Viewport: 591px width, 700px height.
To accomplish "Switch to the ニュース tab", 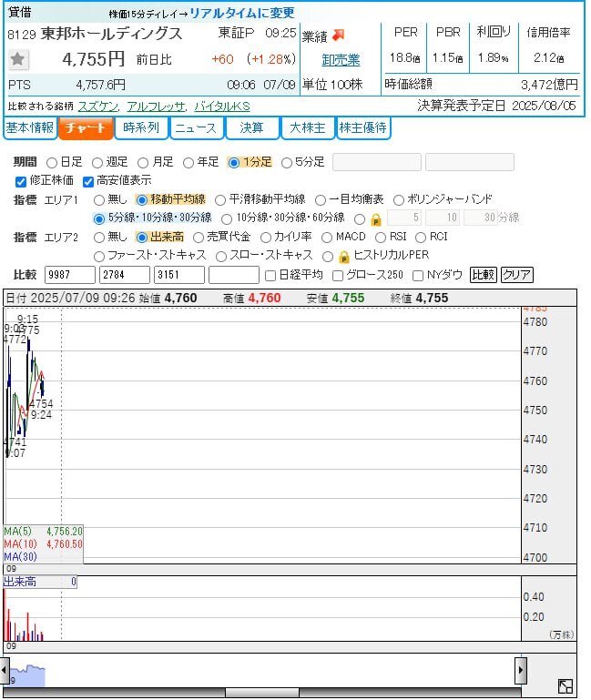I will pyautogui.click(x=197, y=128).
